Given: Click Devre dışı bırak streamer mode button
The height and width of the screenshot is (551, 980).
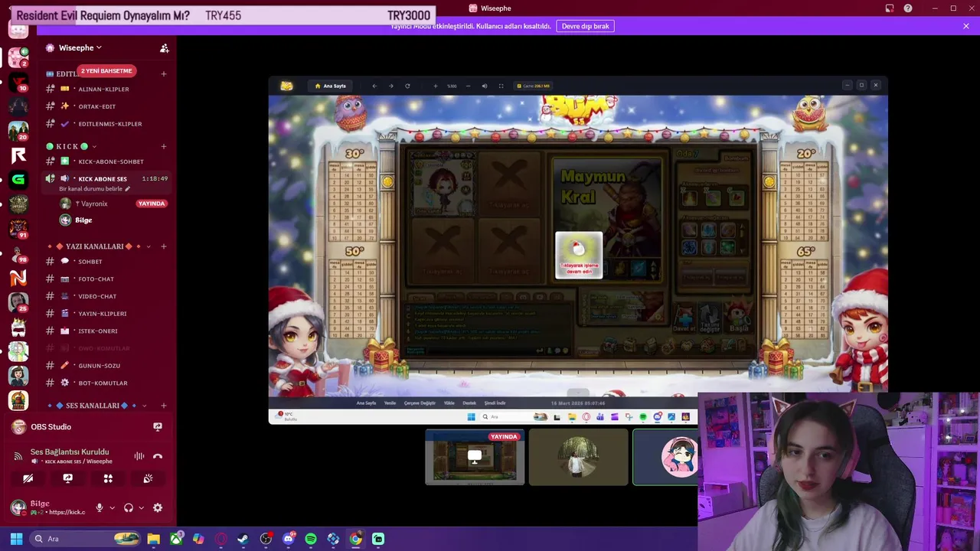Looking at the screenshot, I should pyautogui.click(x=585, y=26).
